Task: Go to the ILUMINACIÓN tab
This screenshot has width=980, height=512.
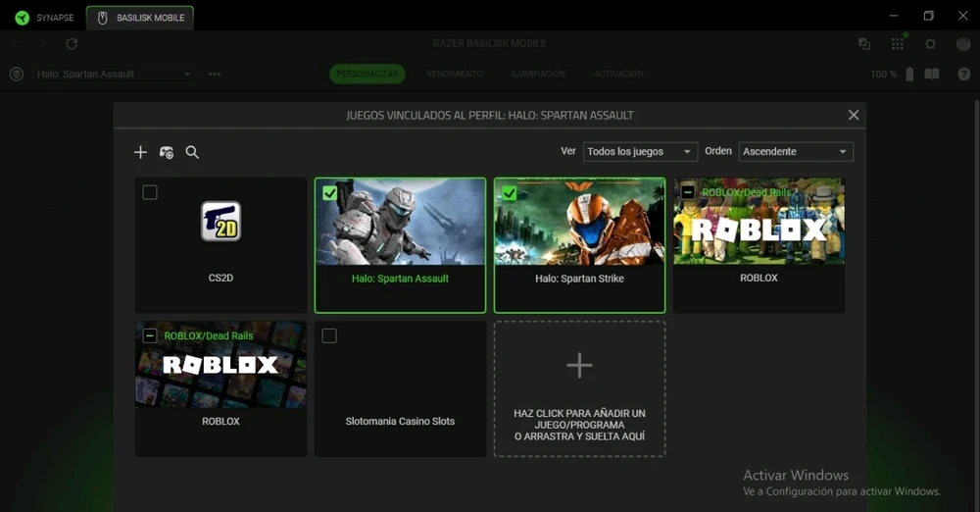Action: [x=538, y=75]
